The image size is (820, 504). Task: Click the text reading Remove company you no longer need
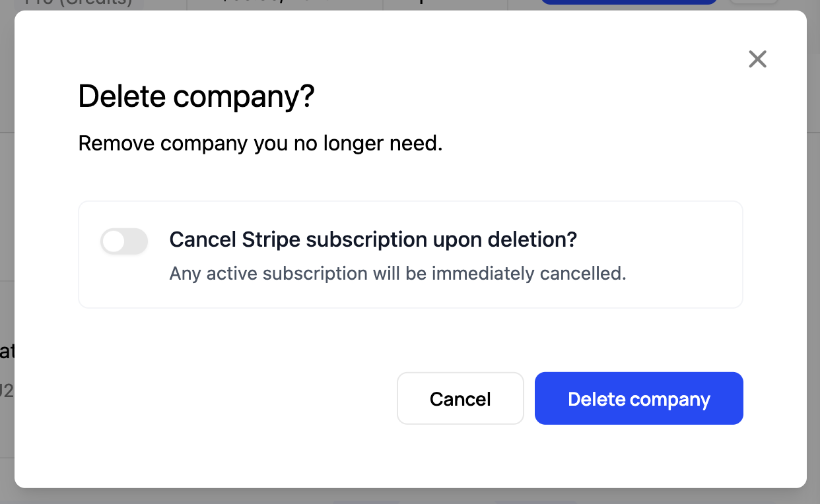point(261,143)
